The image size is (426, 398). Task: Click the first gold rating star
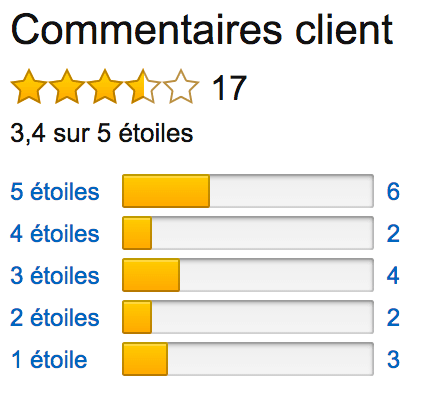click(x=29, y=87)
